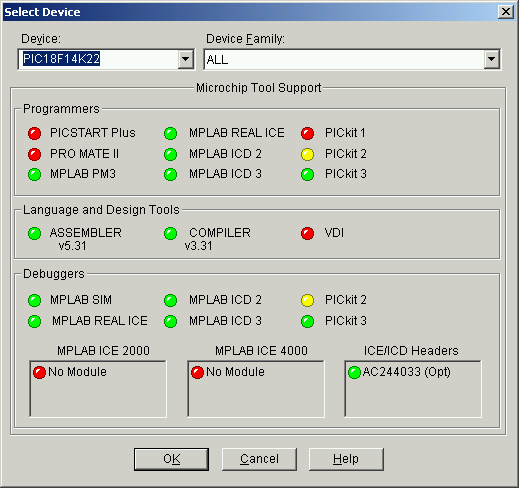Click the MPLAB ICE 4000 module list box
This screenshot has width=519, height=488.
point(256,389)
